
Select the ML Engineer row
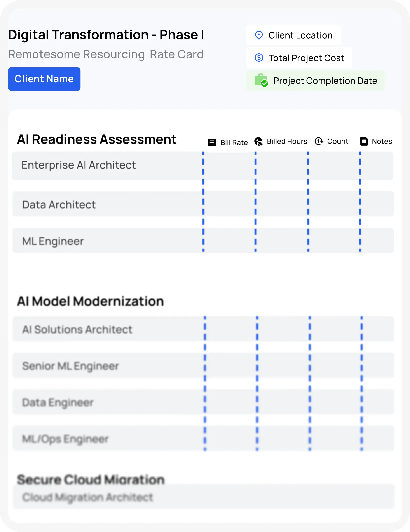pyautogui.click(x=203, y=241)
